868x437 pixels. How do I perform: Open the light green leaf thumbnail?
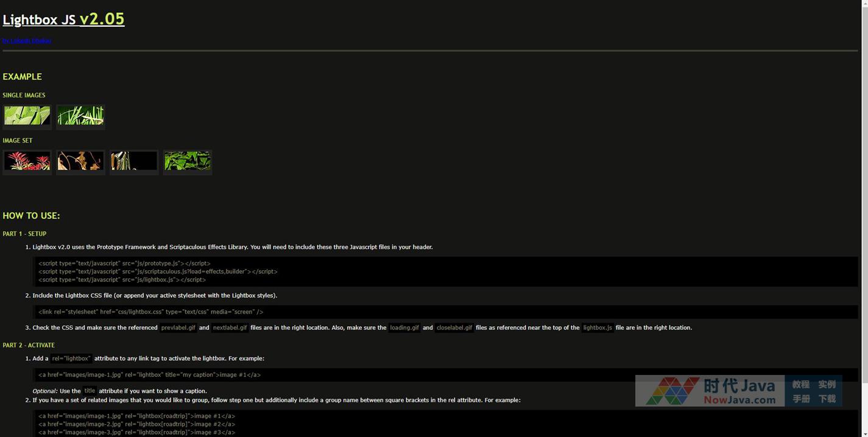(27, 116)
